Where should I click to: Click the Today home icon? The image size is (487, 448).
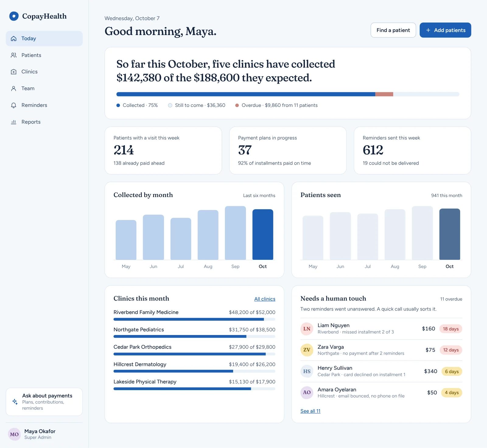tap(14, 39)
